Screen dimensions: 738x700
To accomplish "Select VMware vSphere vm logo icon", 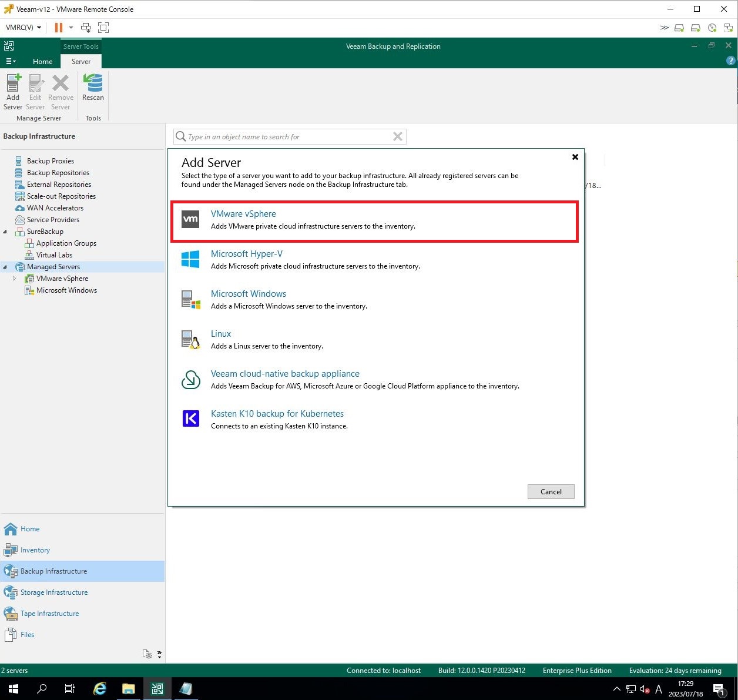I will pyautogui.click(x=190, y=219).
